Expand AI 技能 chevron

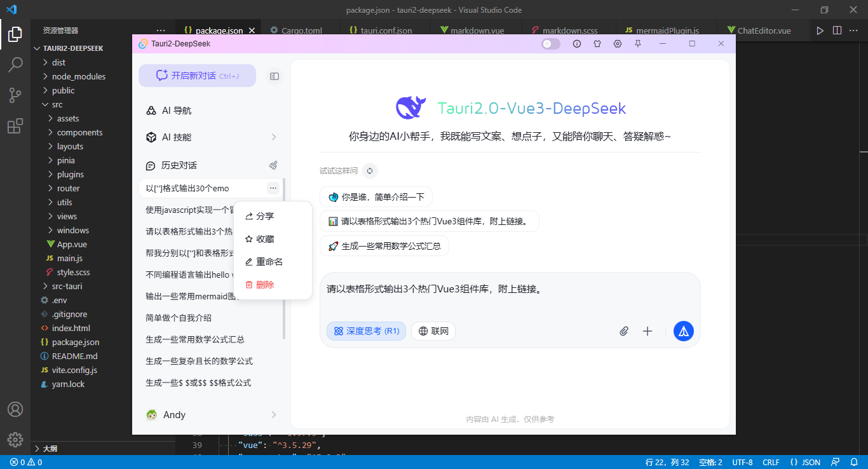274,137
